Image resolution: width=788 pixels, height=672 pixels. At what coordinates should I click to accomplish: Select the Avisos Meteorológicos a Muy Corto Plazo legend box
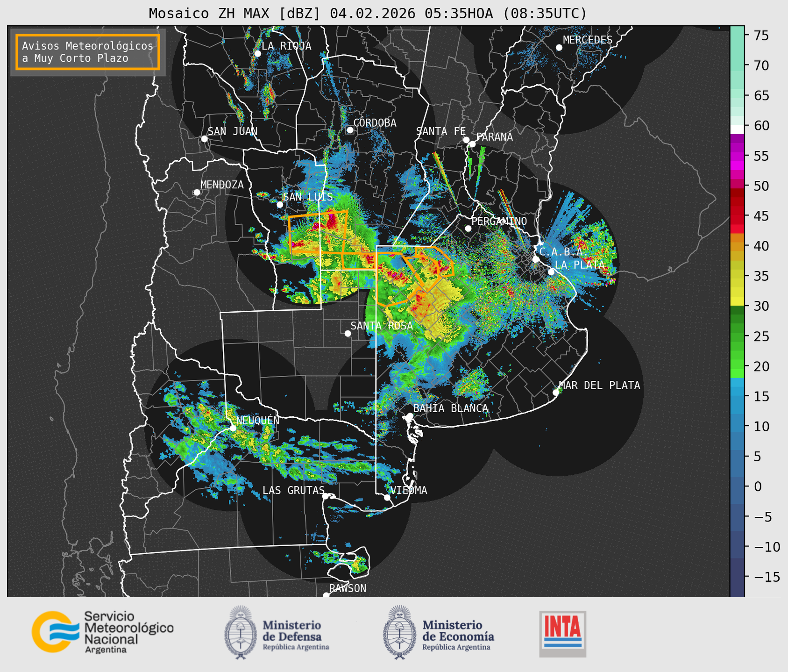click(88, 52)
